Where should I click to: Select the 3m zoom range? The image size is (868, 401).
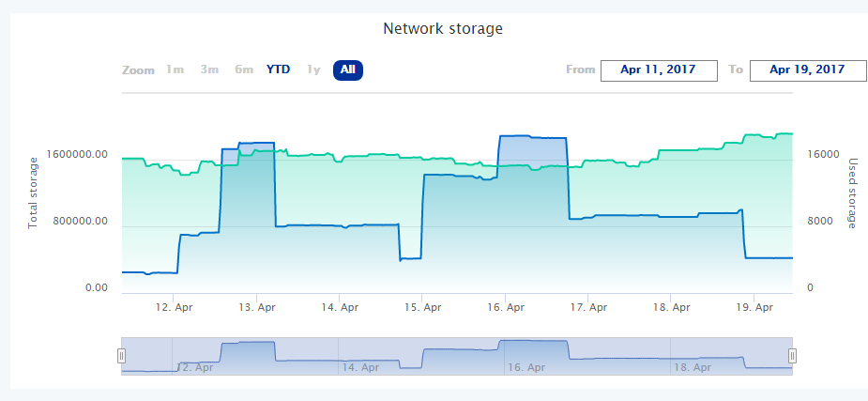209,69
